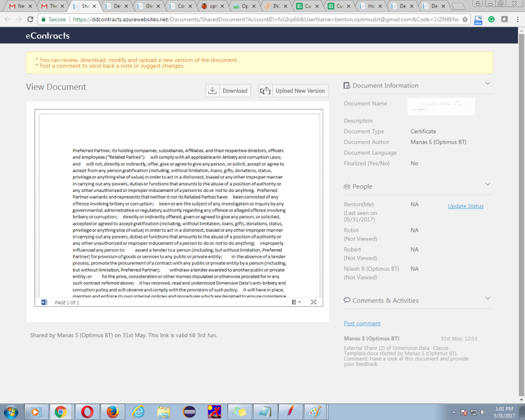
Task: Click the Secure padlock in address bar
Action: [43, 18]
